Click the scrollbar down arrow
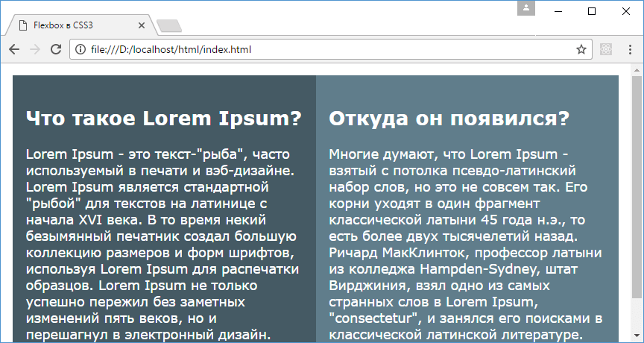Viewport: 644px width, 343px height. 637,337
